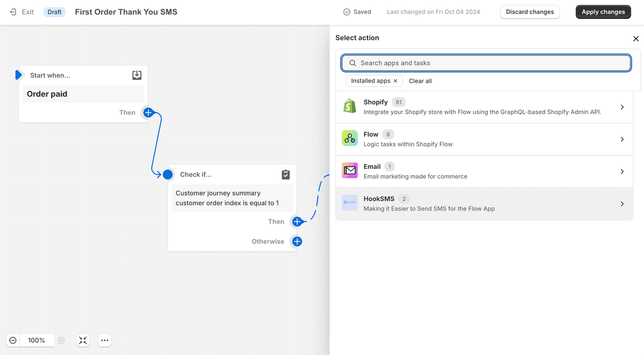
Task: Open HookSMS app actions
Action: point(622,204)
